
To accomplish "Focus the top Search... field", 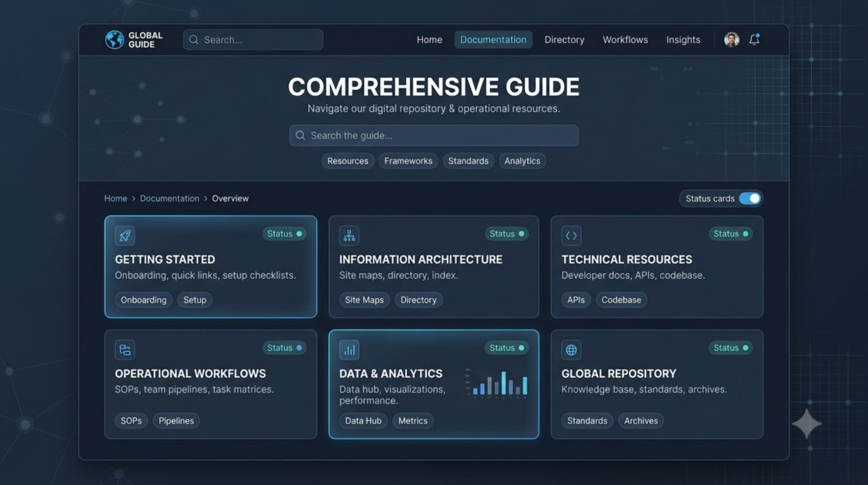I will (x=253, y=40).
